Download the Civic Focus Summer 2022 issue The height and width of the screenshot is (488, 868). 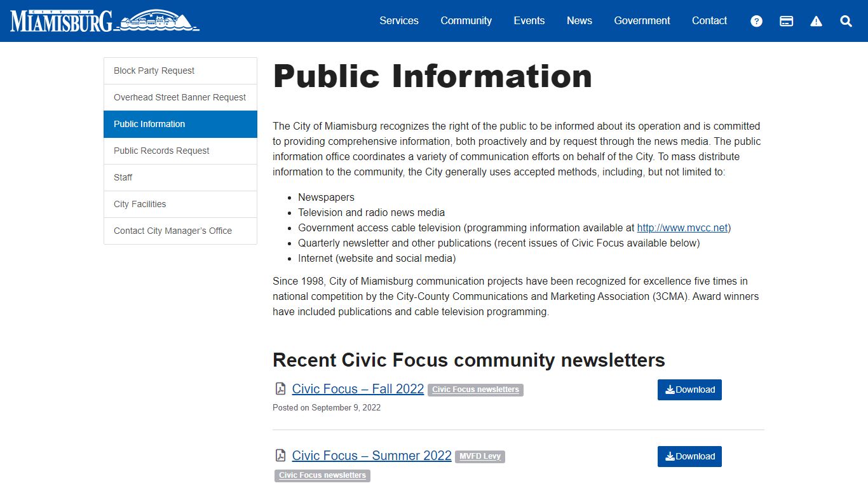point(689,456)
